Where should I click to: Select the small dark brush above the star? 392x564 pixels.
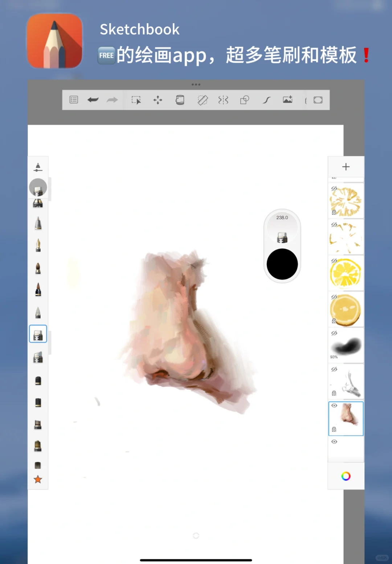pos(38,465)
